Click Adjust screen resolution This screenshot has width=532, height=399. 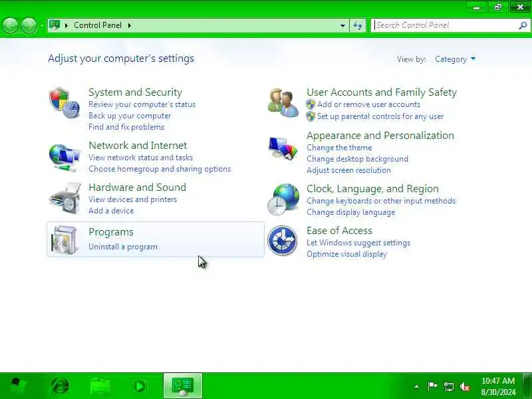pyautogui.click(x=348, y=170)
